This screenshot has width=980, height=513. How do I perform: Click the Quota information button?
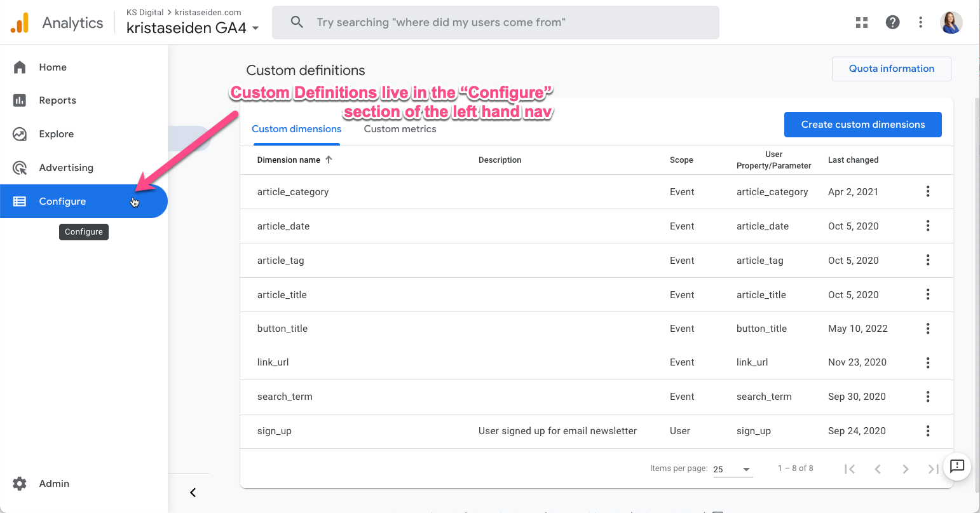[891, 69]
